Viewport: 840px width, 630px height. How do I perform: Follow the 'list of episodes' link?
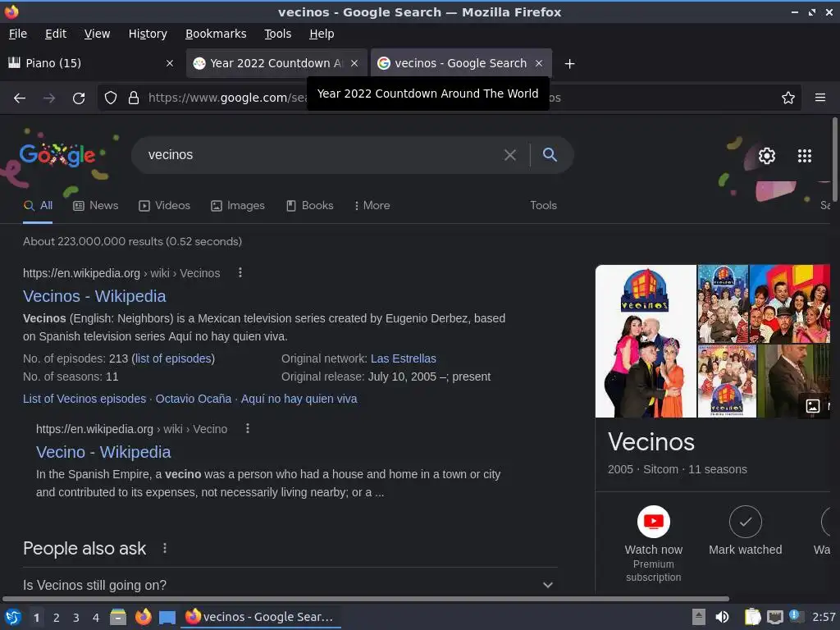point(173,358)
